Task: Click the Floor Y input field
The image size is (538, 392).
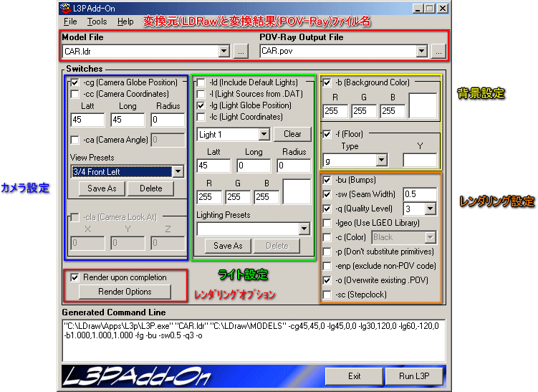Action: (420, 160)
